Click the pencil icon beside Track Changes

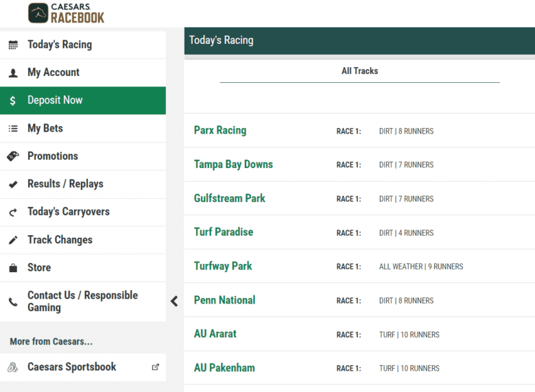pyautogui.click(x=13, y=240)
